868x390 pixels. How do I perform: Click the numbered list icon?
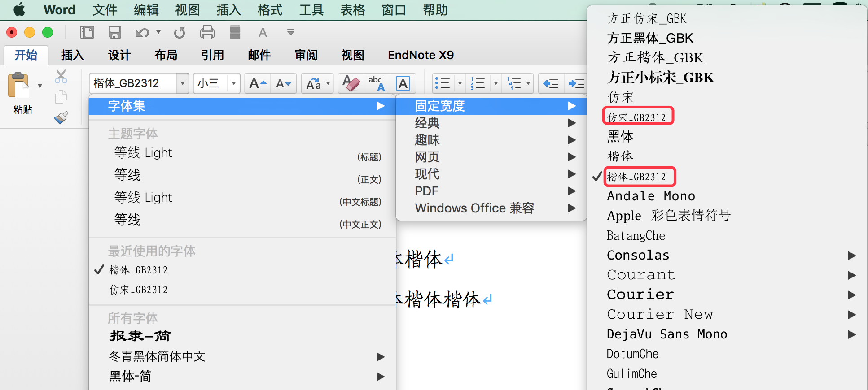478,83
